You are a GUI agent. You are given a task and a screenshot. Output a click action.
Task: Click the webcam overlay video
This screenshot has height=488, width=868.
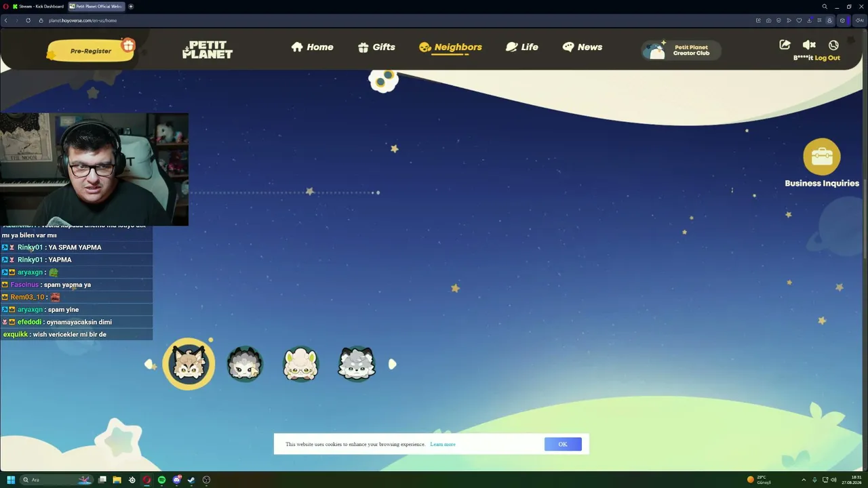(x=94, y=169)
